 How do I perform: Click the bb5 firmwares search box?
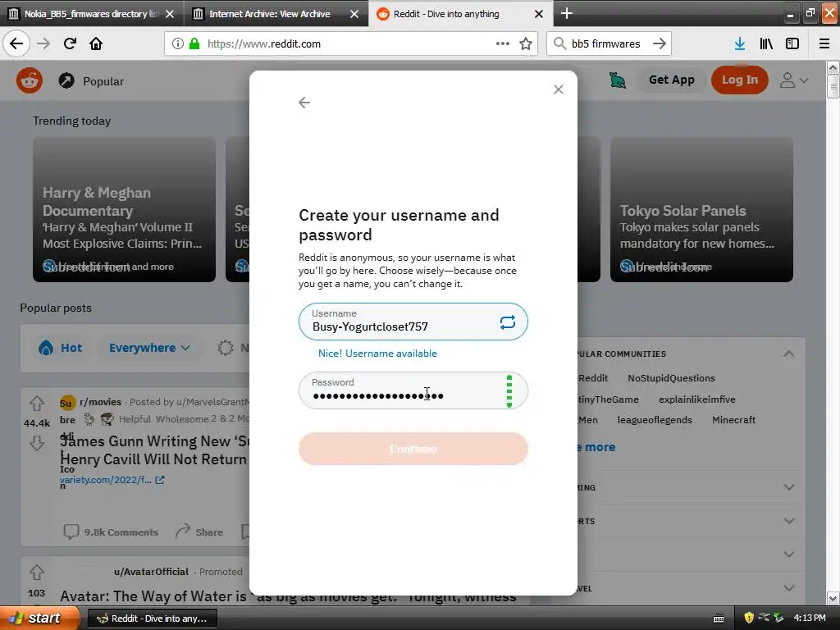click(609, 44)
